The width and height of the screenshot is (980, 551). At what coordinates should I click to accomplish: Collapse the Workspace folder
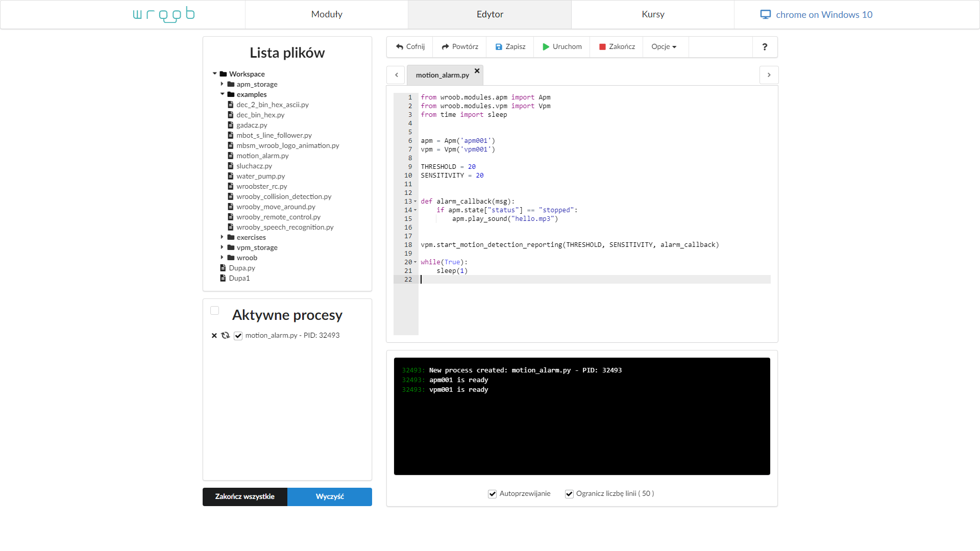[215, 73]
